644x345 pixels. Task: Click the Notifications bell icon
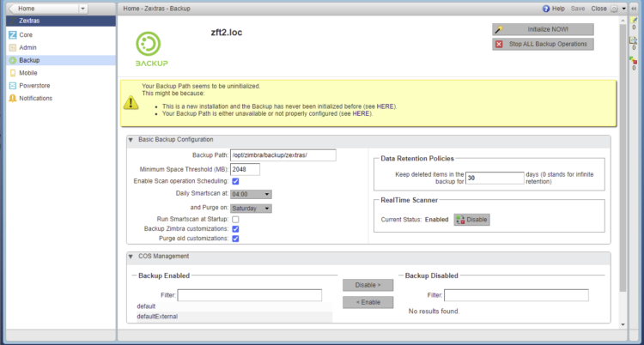click(x=13, y=99)
